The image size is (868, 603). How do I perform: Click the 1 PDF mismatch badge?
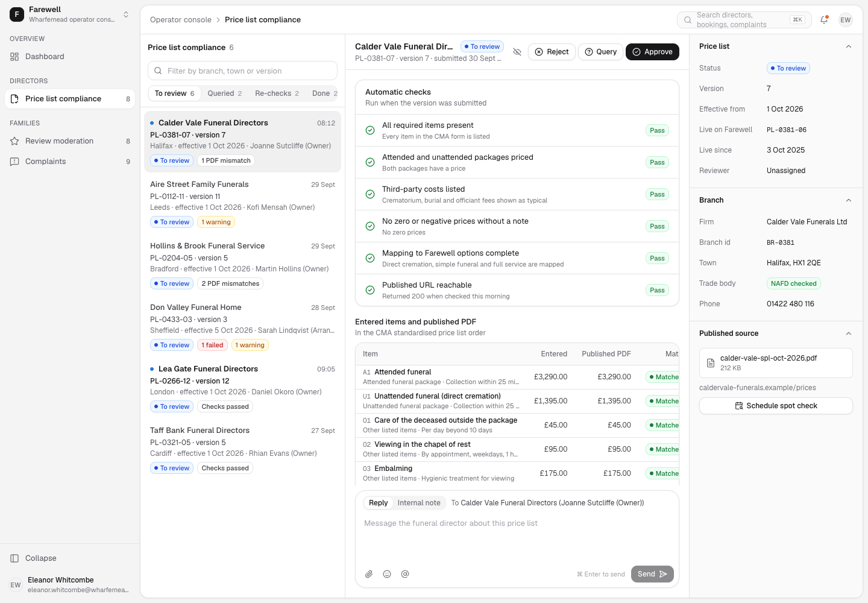click(x=226, y=160)
